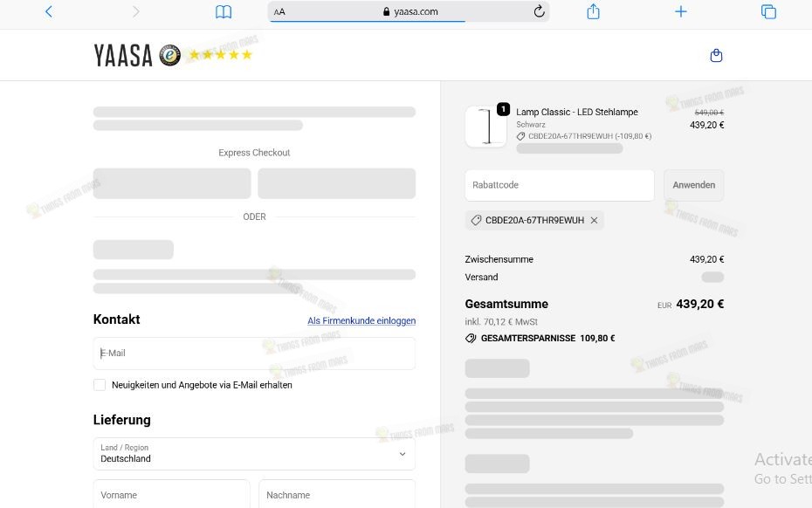Screen dimensions: 812x508
Task: Click the Express Checkout heading
Action: 254,153
